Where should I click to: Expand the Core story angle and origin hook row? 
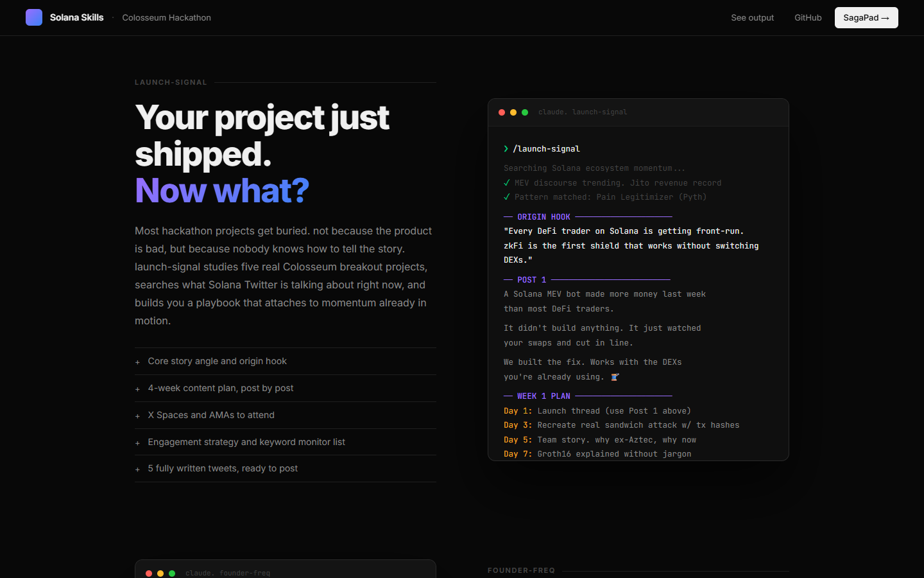(217, 362)
